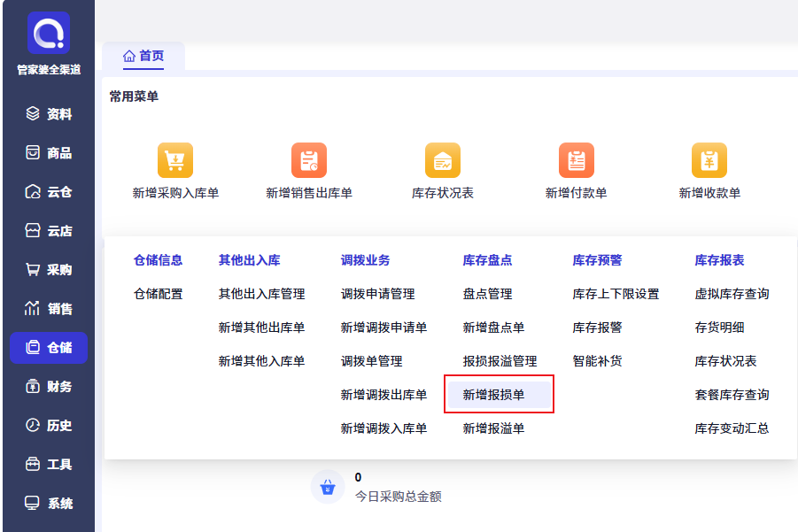The image size is (798, 532).
Task: Click the 新增付款单 shortcut icon
Action: (576, 160)
